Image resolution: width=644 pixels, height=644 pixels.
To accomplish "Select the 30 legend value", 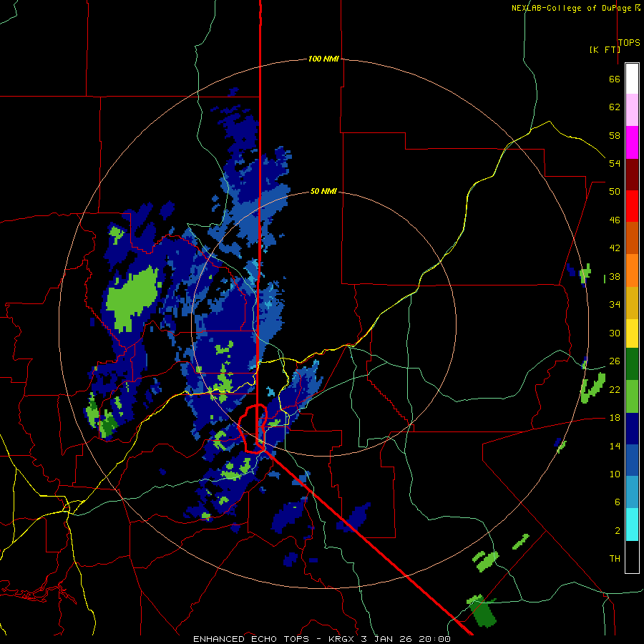I will 615,333.
